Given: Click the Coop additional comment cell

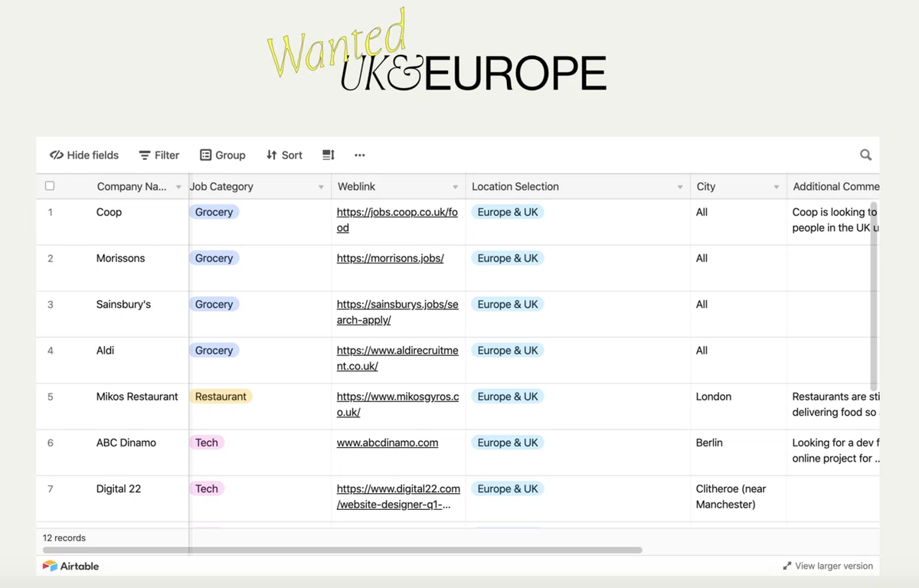Looking at the screenshot, I should click(833, 222).
